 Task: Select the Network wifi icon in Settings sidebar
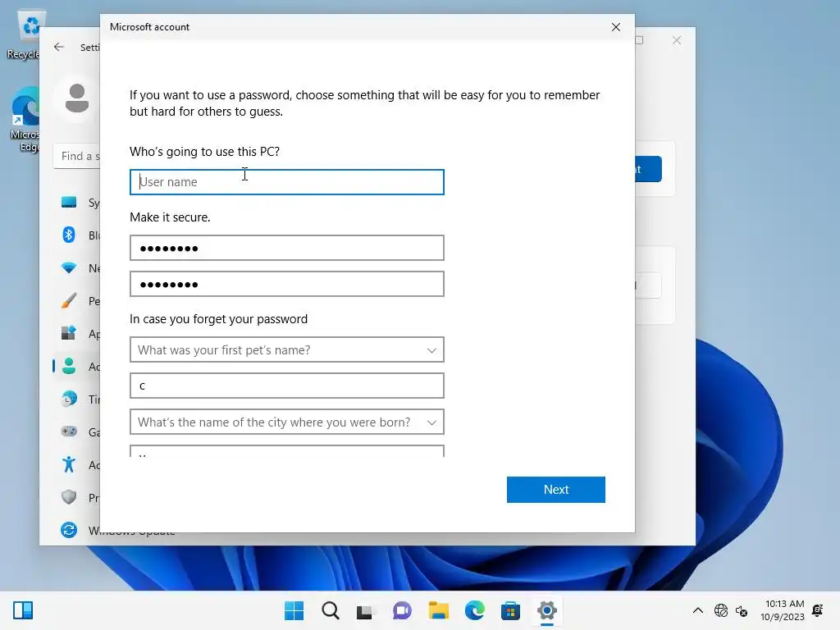pyautogui.click(x=69, y=268)
